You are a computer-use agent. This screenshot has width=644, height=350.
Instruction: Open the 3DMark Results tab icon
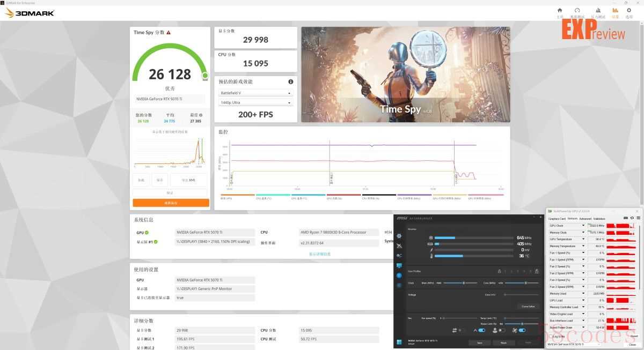click(615, 10)
